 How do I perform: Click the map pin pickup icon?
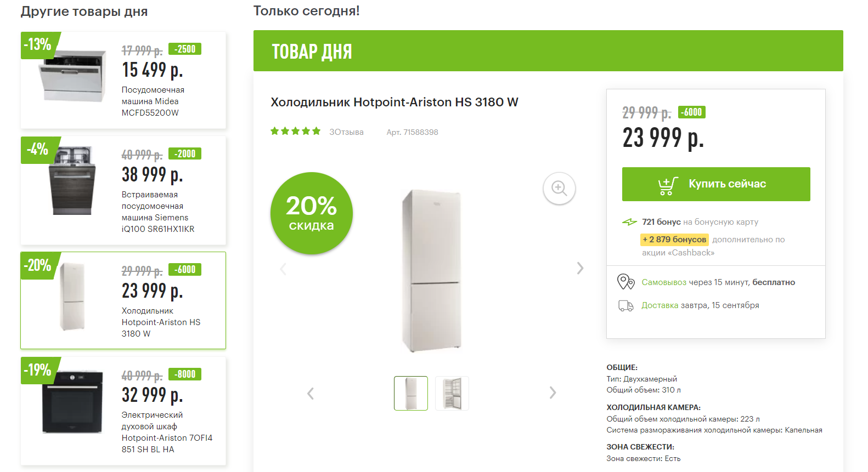pyautogui.click(x=625, y=282)
